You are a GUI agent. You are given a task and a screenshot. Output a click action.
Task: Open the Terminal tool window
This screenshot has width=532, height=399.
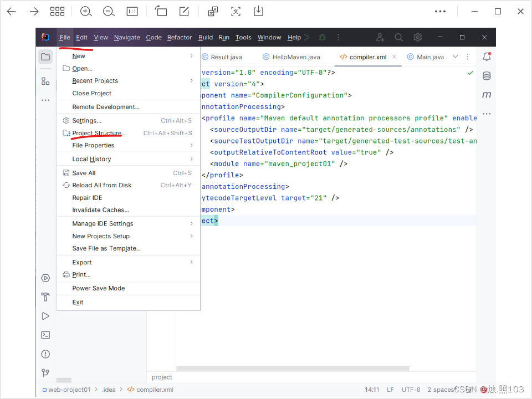click(x=45, y=335)
